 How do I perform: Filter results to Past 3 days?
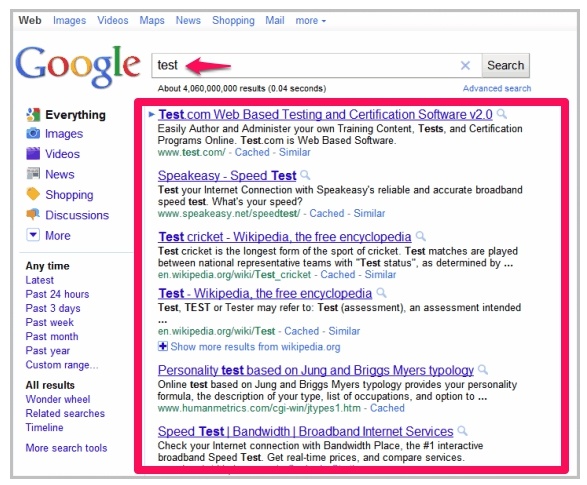click(x=53, y=308)
